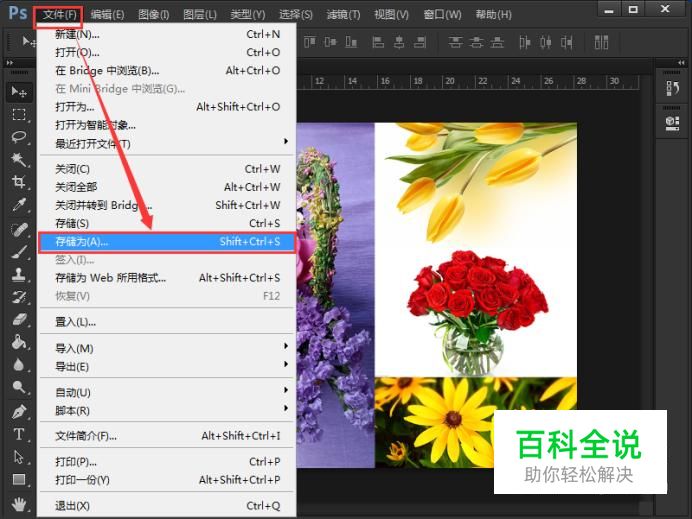
Task: Open the 选择(S) menu
Action: (x=296, y=15)
